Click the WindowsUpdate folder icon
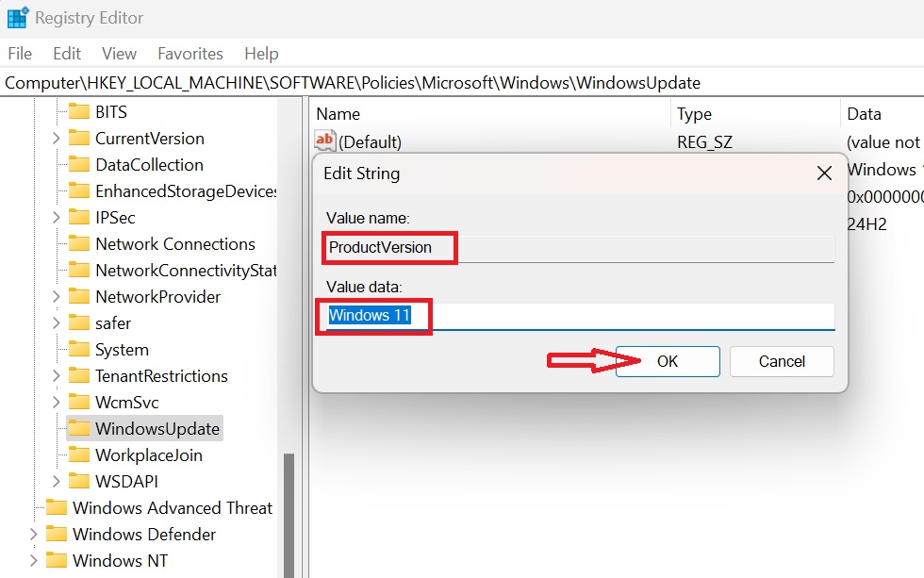This screenshot has width=924, height=578. [79, 428]
